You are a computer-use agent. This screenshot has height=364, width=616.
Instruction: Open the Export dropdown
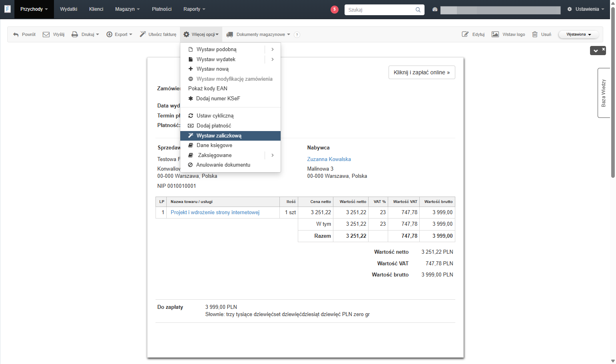click(x=119, y=34)
